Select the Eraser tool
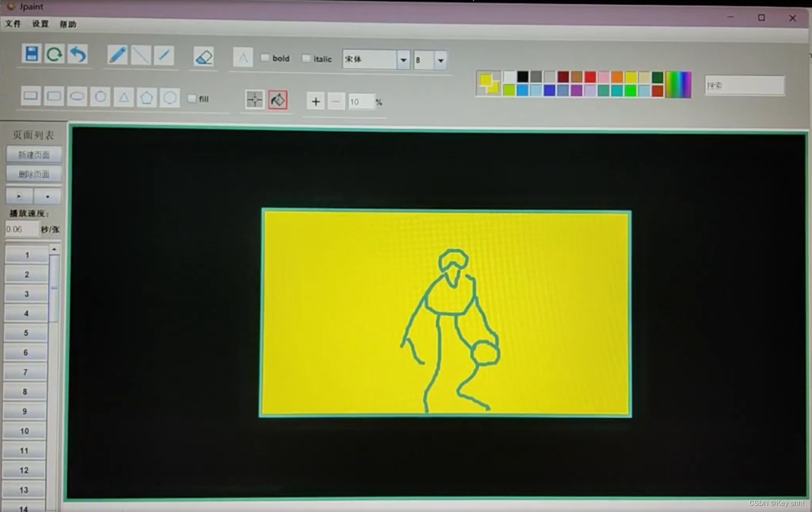The height and width of the screenshot is (512, 812). tap(204, 57)
